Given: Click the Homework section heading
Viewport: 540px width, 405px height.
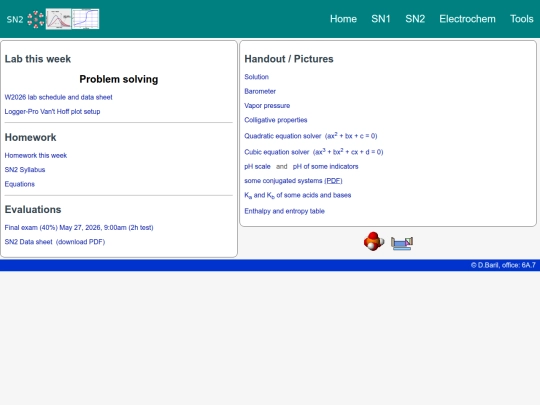Looking at the screenshot, I should point(30,137).
